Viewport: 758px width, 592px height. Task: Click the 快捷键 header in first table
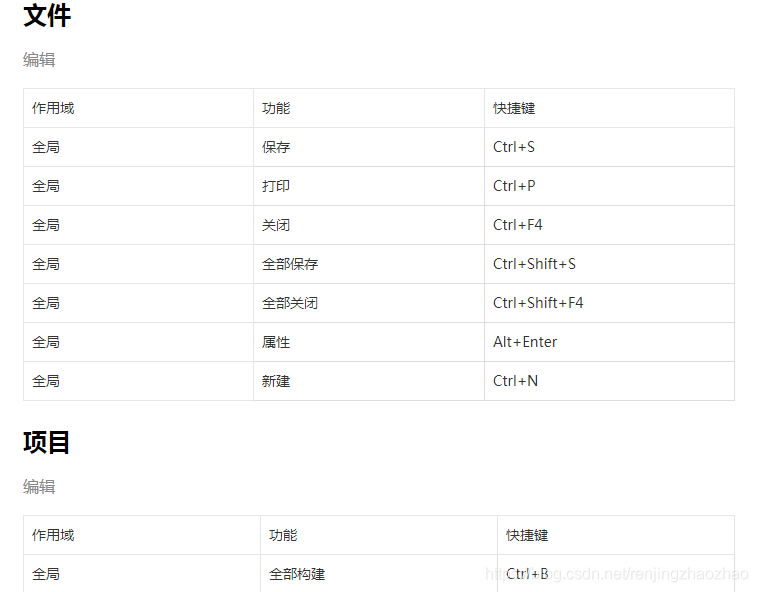point(609,108)
